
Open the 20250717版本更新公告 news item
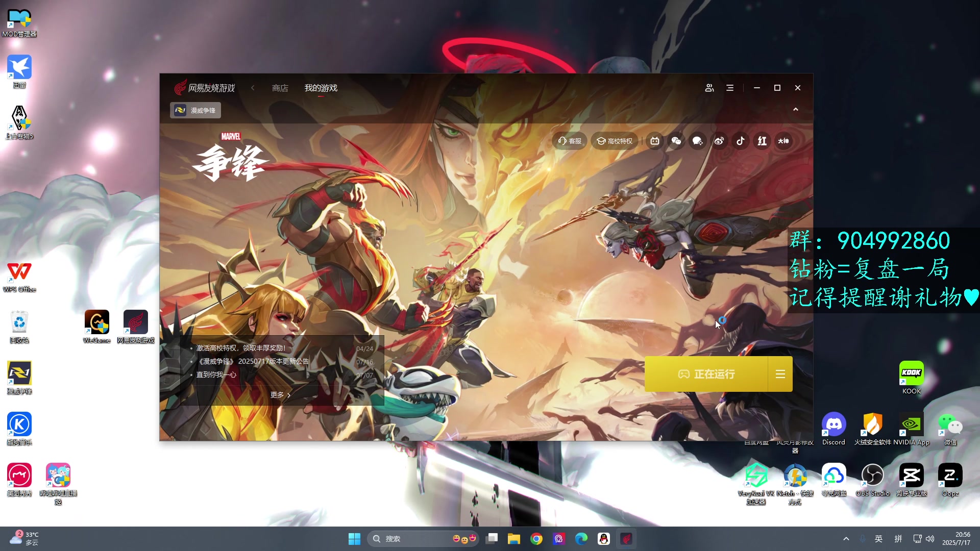253,361
